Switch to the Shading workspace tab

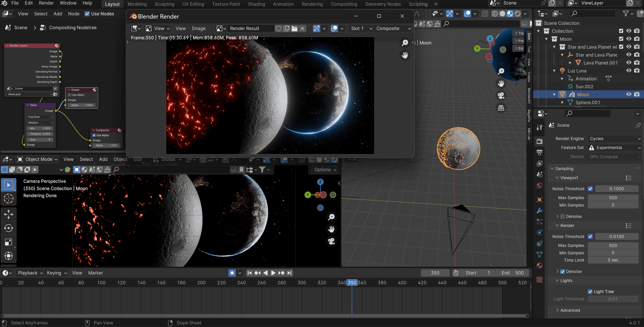tap(256, 4)
